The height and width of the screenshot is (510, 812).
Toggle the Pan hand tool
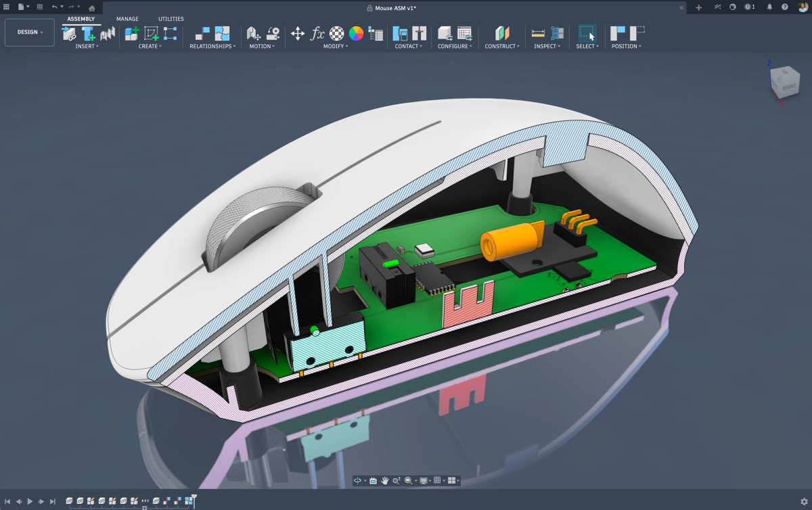pos(384,481)
